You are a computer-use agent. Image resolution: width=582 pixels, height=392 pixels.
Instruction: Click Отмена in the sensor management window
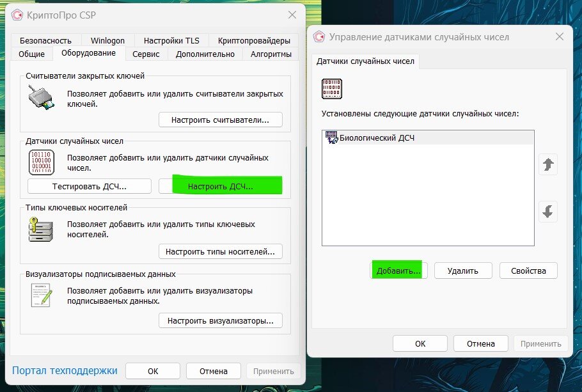click(481, 344)
